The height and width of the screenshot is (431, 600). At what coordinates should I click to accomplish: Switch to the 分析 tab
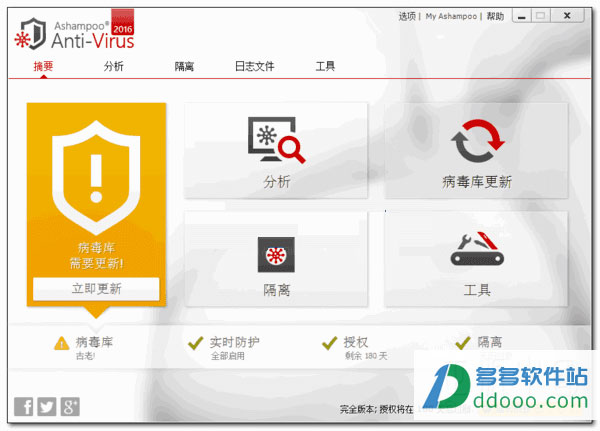114,66
